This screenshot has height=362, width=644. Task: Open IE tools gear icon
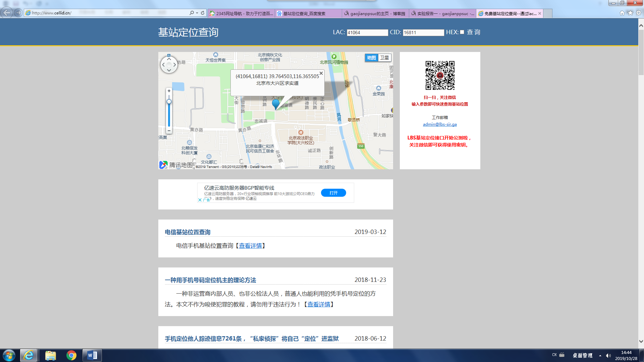[639, 13]
